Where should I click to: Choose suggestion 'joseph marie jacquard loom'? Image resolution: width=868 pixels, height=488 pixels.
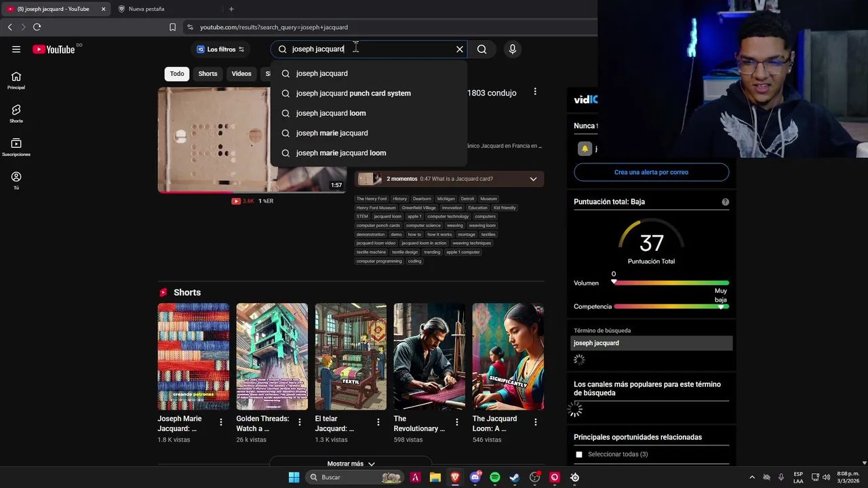tap(368, 153)
